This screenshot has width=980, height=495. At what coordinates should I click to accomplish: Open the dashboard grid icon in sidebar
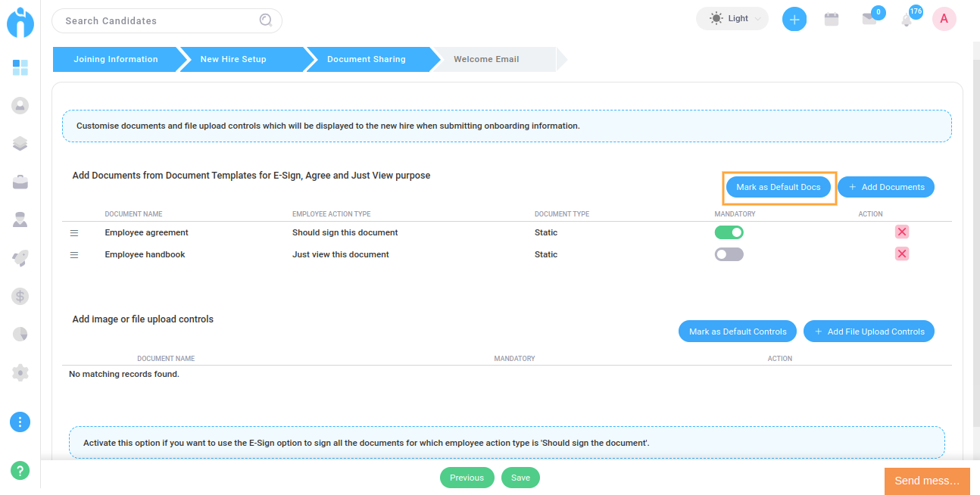point(20,68)
